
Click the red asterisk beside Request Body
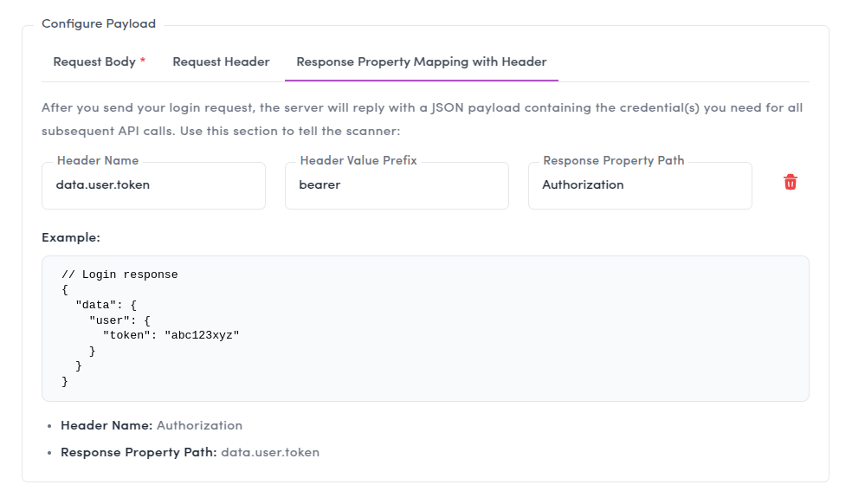tap(143, 61)
